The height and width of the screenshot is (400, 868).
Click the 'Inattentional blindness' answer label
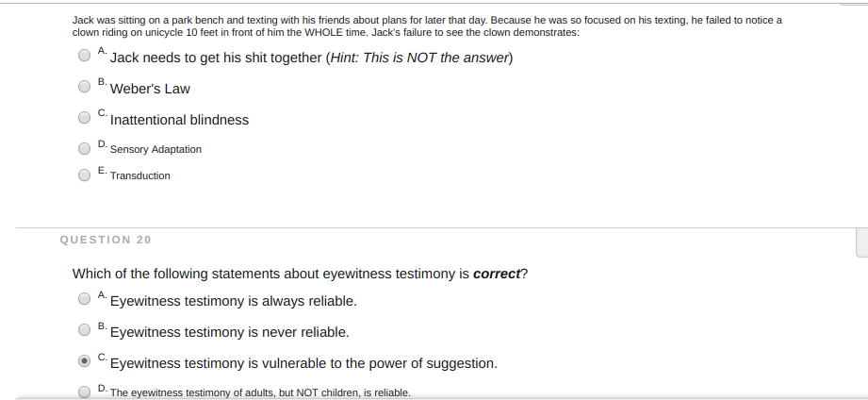179,120
